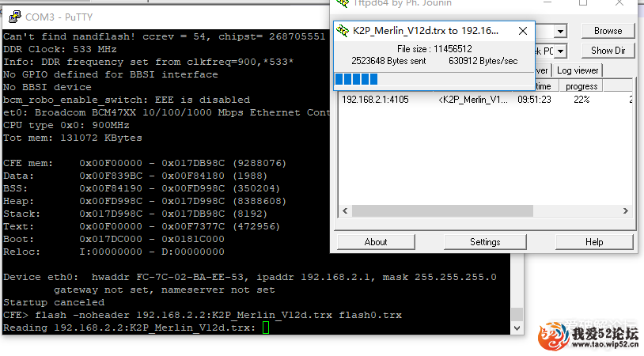Click PuTTY scrollbar down arrow
This screenshot has height=356, width=644.
517,328
